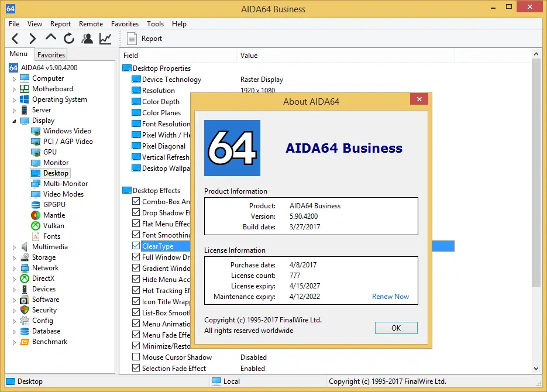
Task: Open the Tools menu
Action: [x=155, y=24]
